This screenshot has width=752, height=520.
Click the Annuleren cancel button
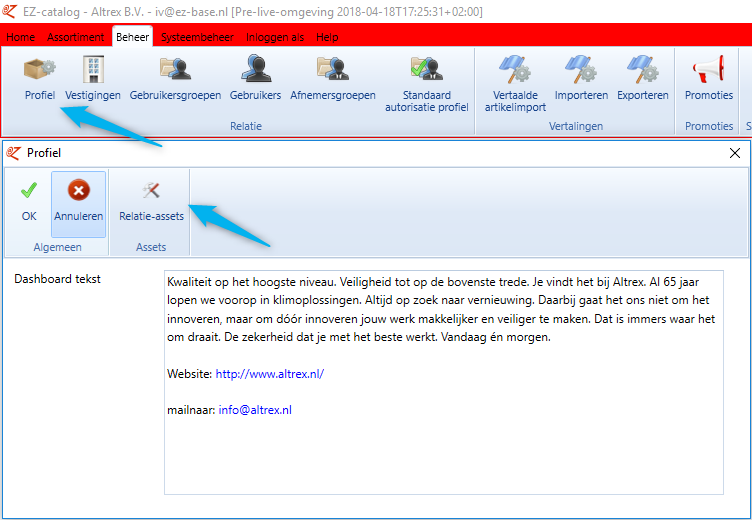pos(79,204)
